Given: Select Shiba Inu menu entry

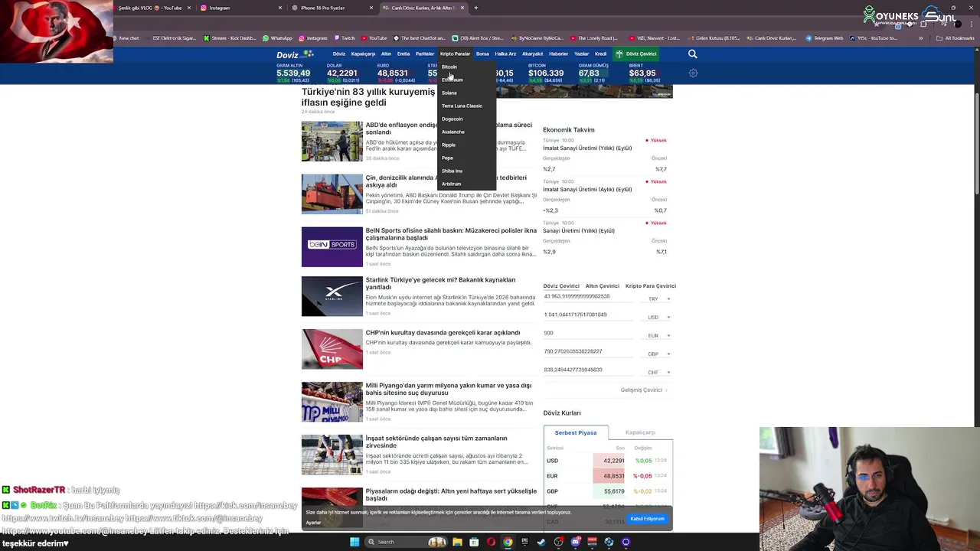Looking at the screenshot, I should click(452, 171).
